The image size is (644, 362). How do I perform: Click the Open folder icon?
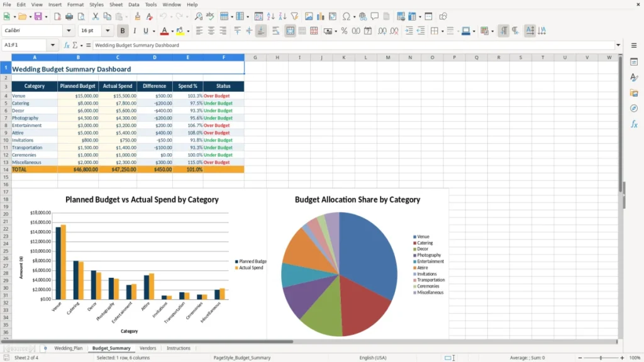pos(22,16)
